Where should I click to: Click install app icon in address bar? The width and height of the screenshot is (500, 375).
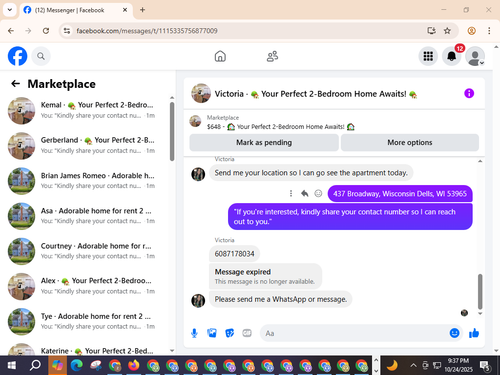431,31
